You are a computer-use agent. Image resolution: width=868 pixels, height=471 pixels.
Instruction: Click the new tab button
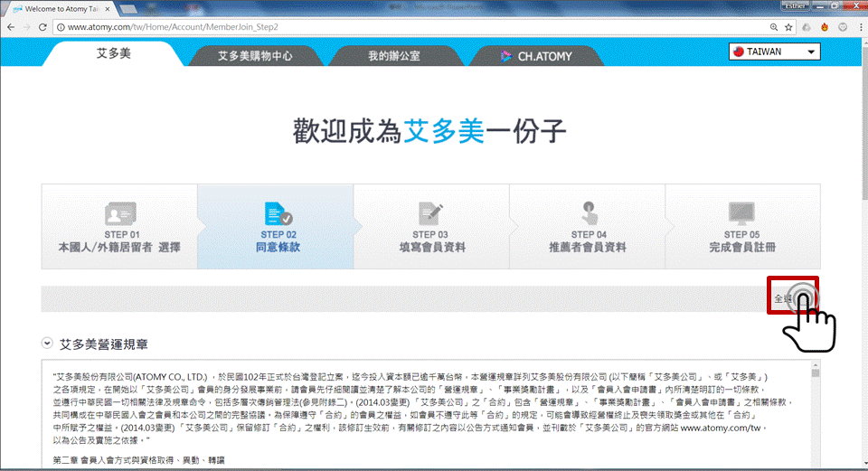(128, 9)
